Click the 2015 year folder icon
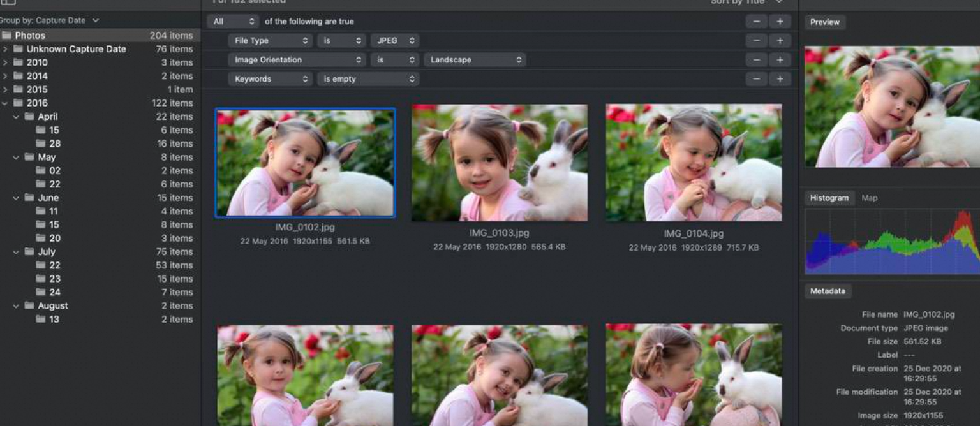980x426 pixels. 18,90
